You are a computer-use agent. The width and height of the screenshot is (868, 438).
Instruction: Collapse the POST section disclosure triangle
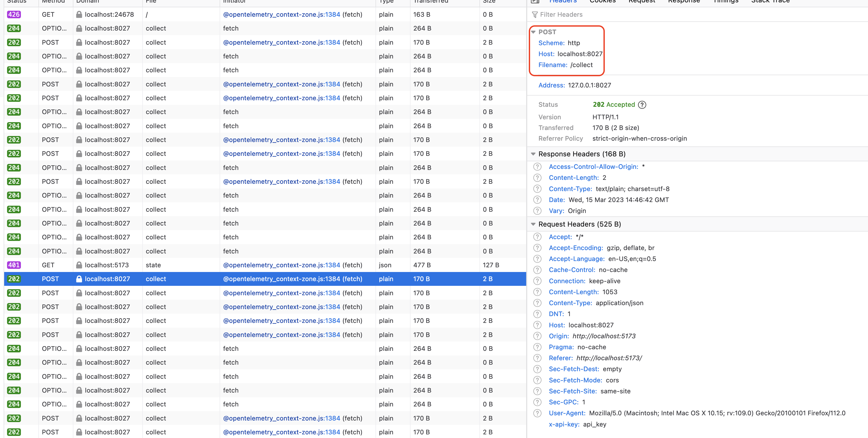533,32
